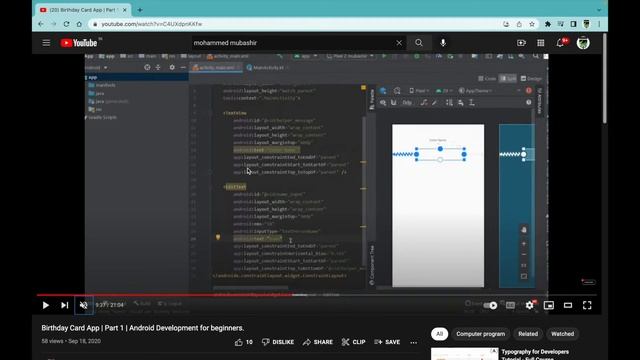Open the browser extensions puzzle icon

click(x=548, y=24)
